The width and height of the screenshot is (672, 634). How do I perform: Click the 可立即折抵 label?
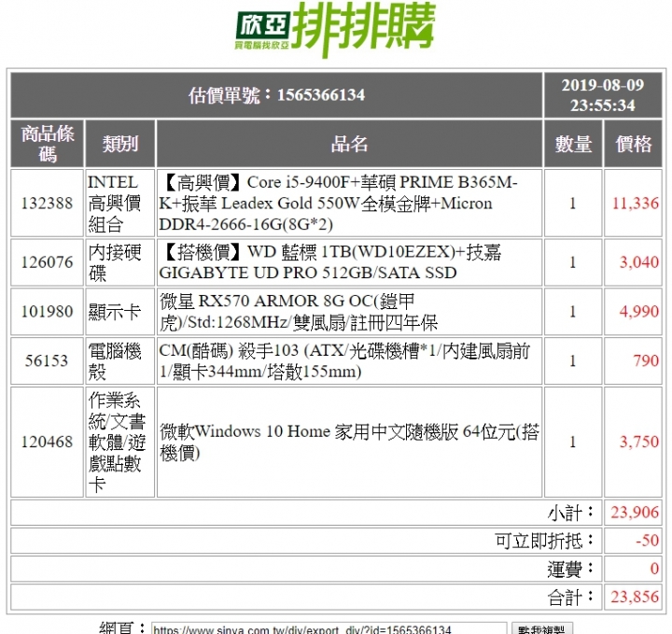pos(544,541)
